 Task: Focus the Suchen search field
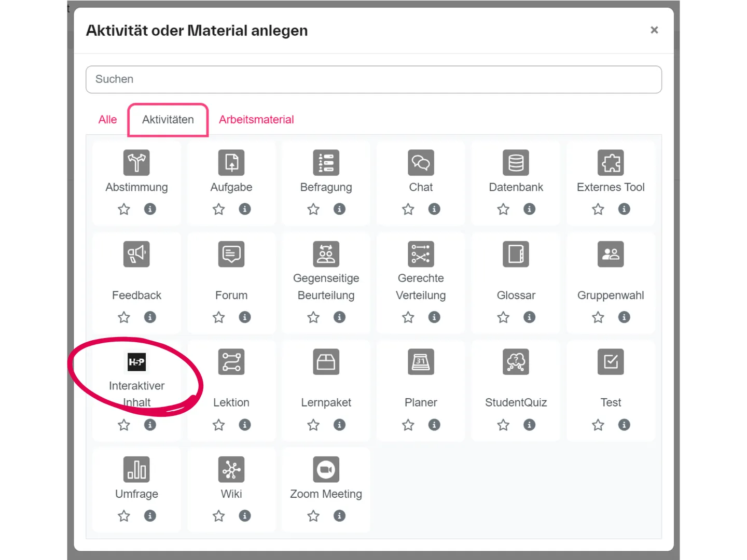coord(374,79)
